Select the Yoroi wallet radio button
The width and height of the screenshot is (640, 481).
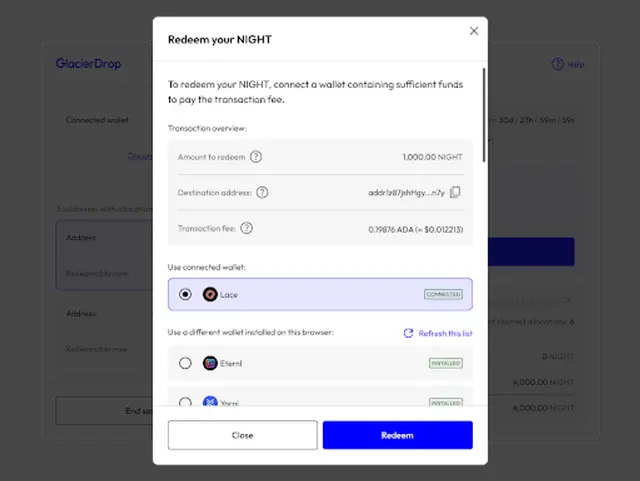click(x=185, y=402)
